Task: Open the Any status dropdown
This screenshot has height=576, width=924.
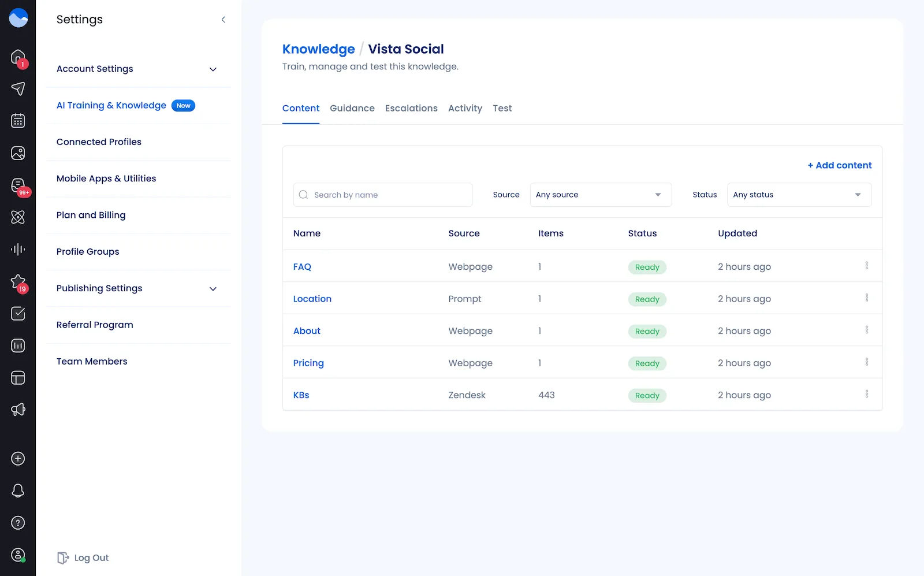Action: click(x=799, y=195)
